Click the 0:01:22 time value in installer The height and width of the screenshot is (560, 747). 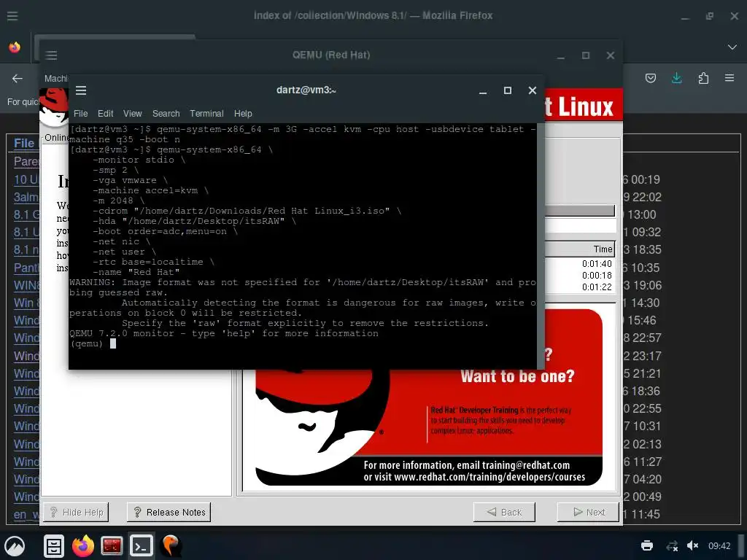[x=597, y=287]
